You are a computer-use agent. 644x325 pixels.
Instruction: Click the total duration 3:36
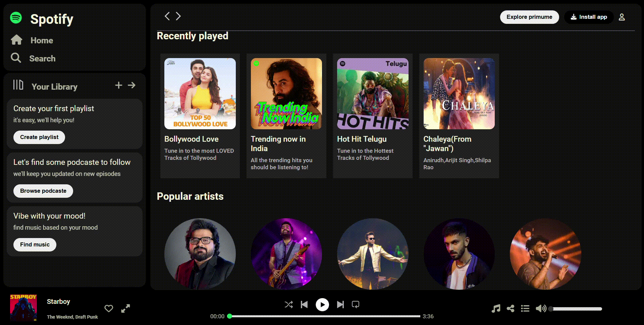click(428, 317)
